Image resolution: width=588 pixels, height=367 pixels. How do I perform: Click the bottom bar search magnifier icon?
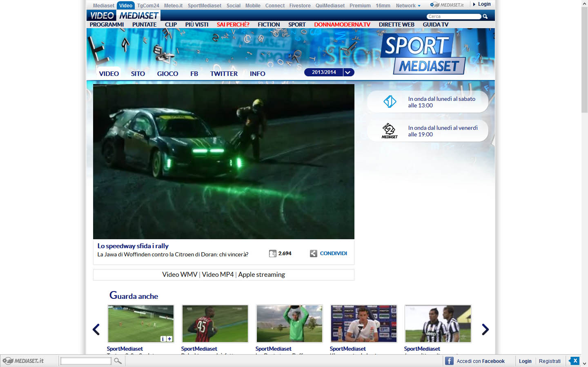118,361
